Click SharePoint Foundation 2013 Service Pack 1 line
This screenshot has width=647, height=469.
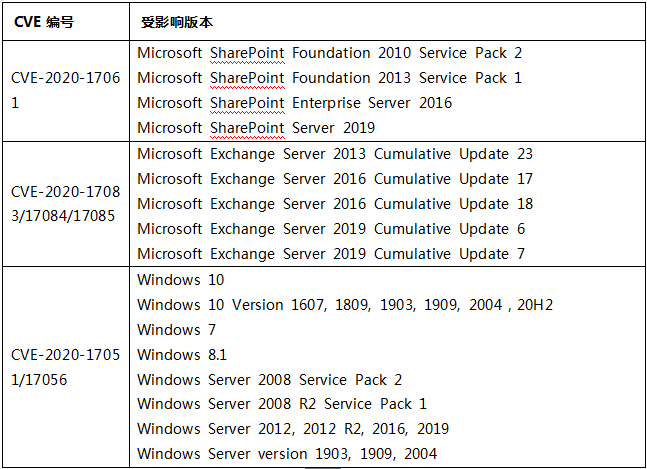330,78
